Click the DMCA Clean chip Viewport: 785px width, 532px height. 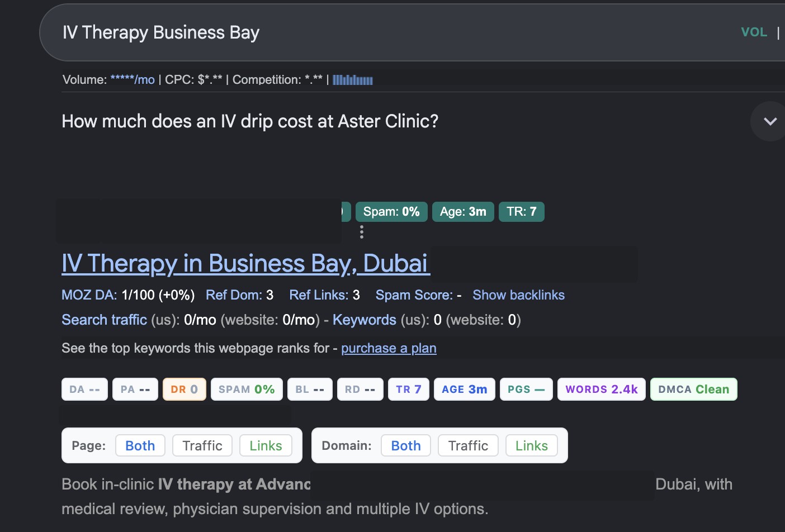click(x=694, y=389)
